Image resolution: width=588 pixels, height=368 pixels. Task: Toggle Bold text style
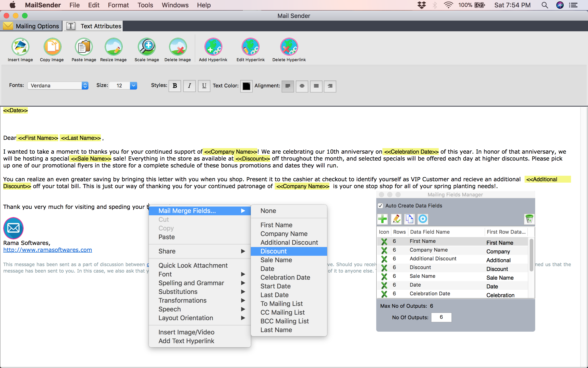(x=175, y=86)
